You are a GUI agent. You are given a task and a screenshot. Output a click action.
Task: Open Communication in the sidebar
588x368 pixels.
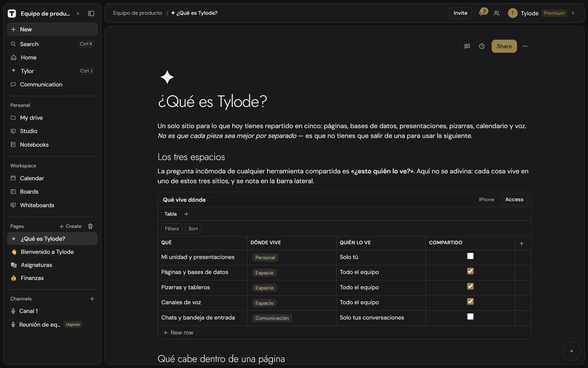[x=52, y=85]
